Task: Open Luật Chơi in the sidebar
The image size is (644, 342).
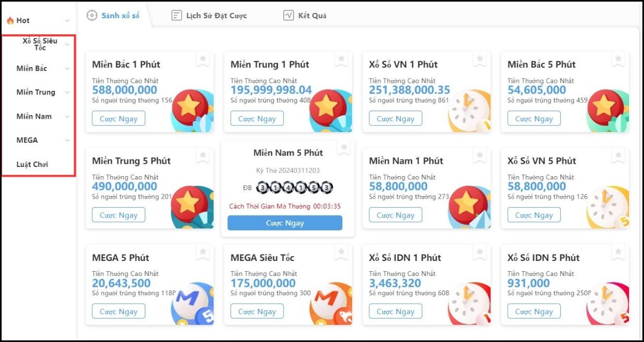Action: pyautogui.click(x=32, y=164)
